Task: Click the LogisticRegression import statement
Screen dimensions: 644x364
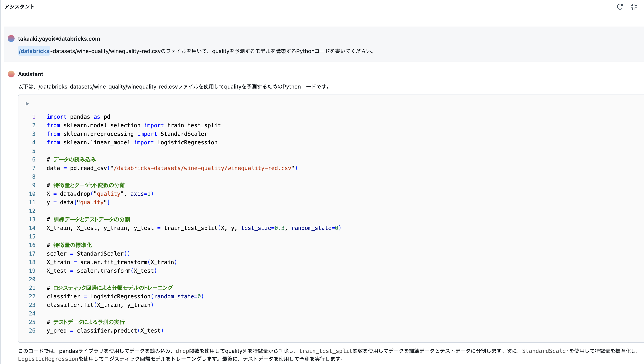Action: click(x=132, y=142)
